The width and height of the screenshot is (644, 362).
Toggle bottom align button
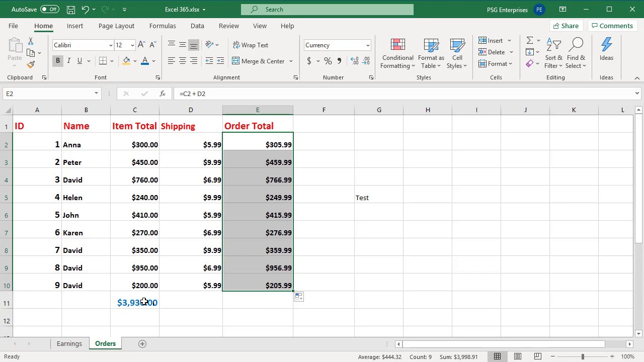pyautogui.click(x=194, y=45)
